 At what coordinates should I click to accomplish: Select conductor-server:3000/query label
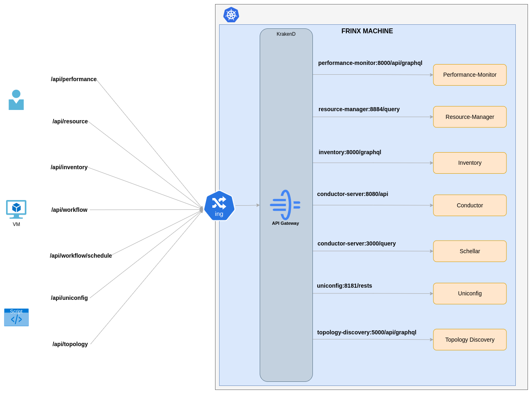(357, 243)
